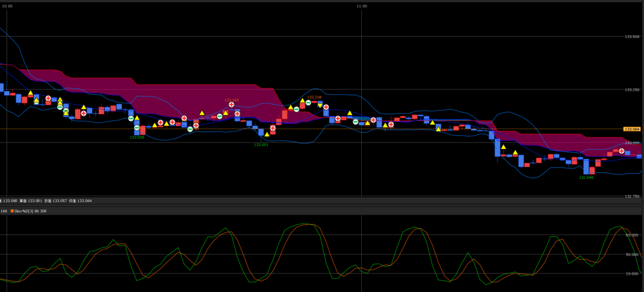The image size is (644, 292).
Task: Select the 80.000 stochastic level label
Action: click(x=633, y=235)
